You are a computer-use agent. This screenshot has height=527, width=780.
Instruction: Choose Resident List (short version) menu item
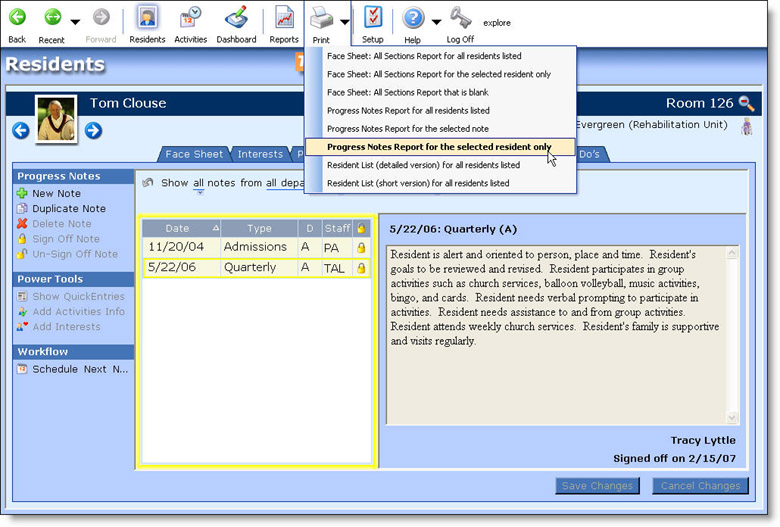point(417,184)
